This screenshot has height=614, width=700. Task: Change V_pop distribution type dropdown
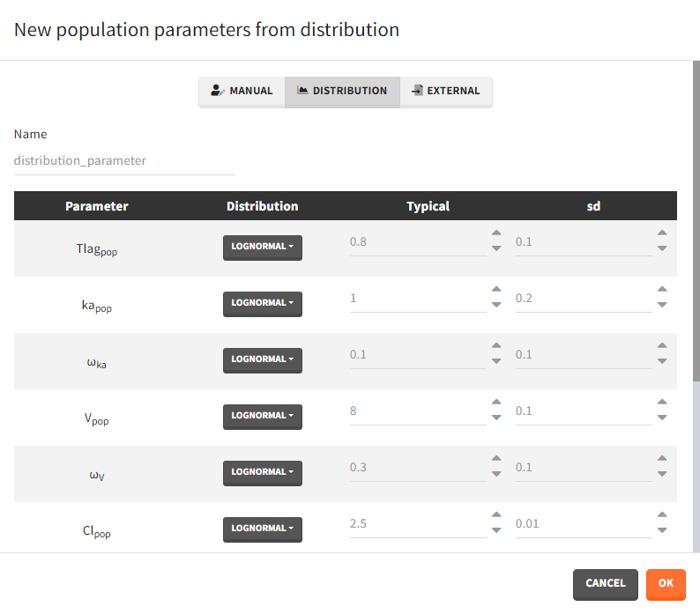pyautogui.click(x=262, y=416)
